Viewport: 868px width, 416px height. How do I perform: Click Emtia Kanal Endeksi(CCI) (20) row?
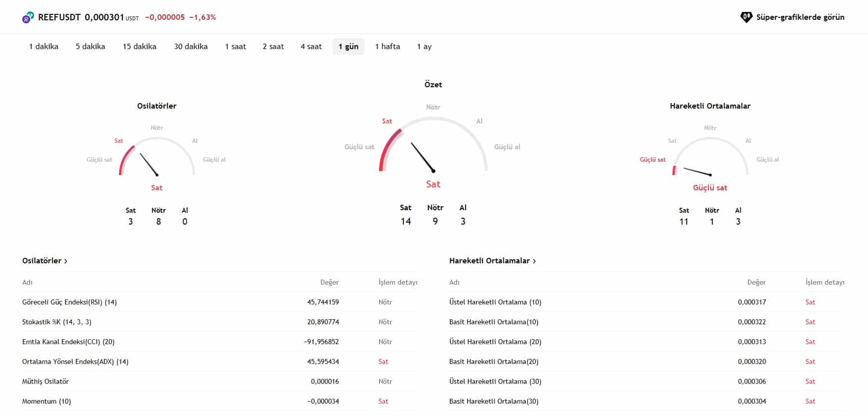220,342
